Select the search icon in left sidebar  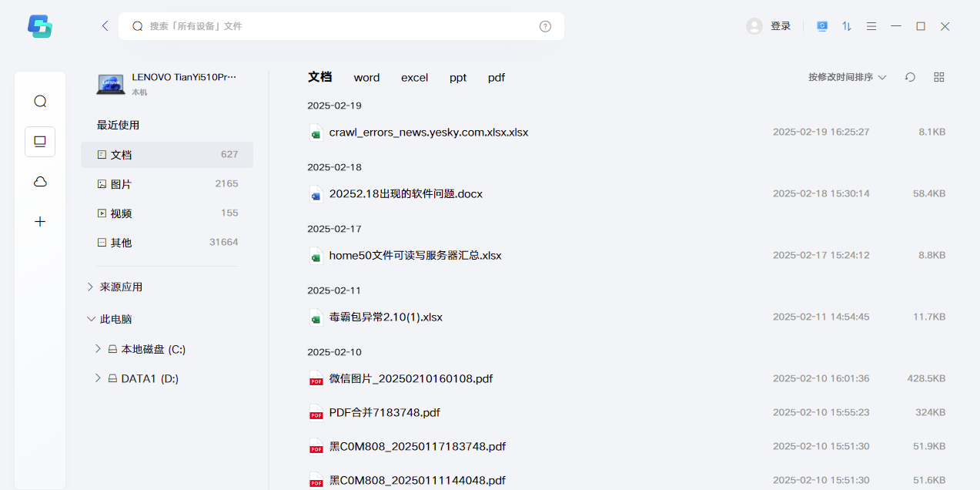click(x=39, y=101)
